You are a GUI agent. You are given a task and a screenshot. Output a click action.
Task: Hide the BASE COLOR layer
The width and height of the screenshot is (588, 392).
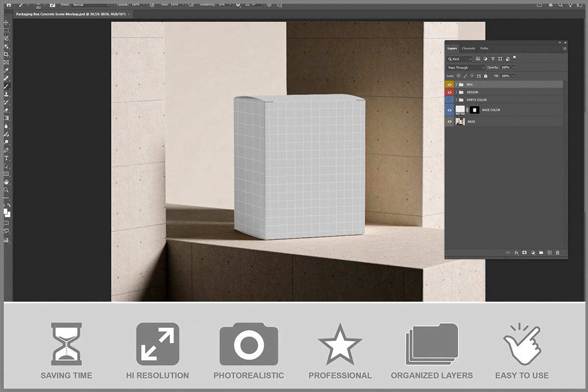pos(449,110)
